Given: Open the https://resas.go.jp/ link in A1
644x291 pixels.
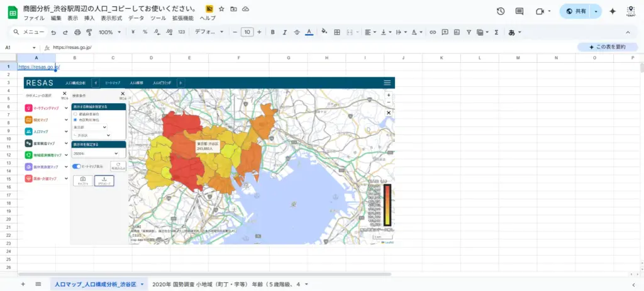Looking at the screenshot, I should click(x=40, y=67).
